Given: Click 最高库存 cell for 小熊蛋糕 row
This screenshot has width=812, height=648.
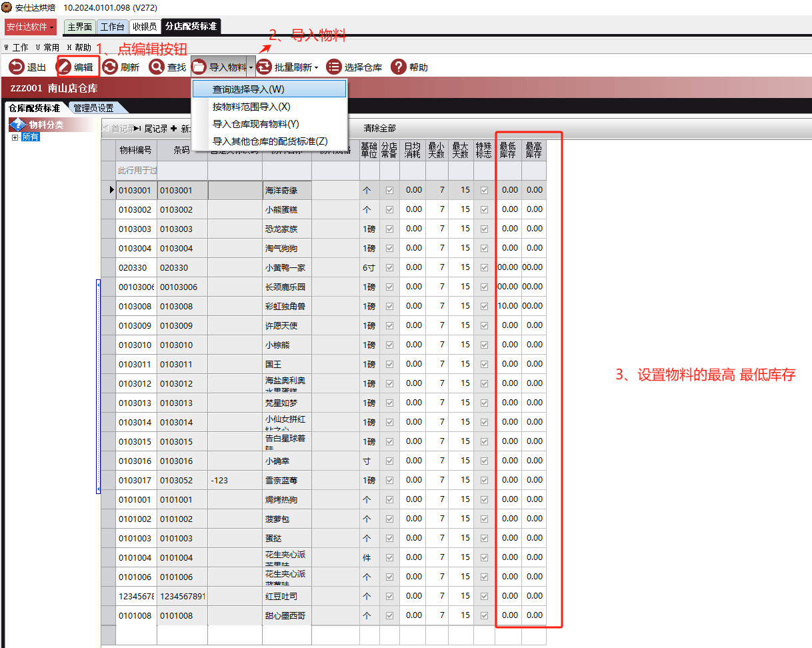Looking at the screenshot, I should (533, 209).
